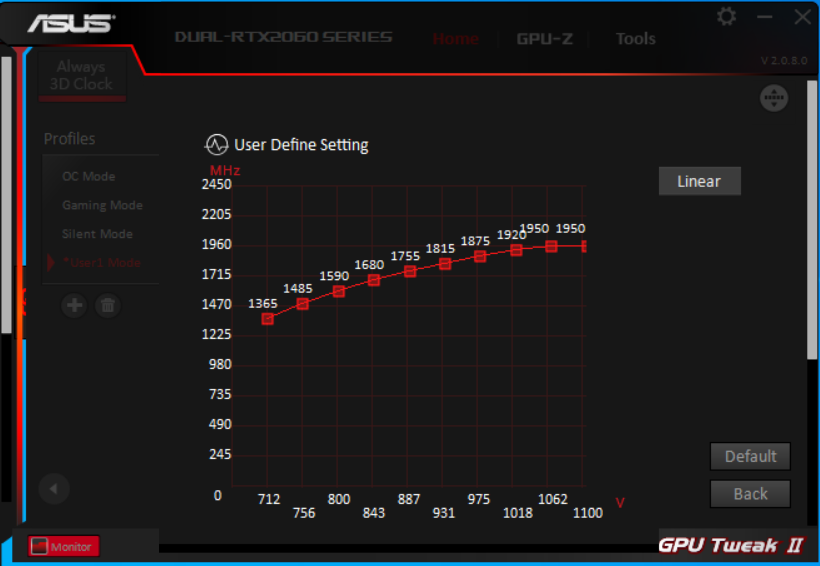
Task: Click the 1100 voltage axis label
Action: 588,513
